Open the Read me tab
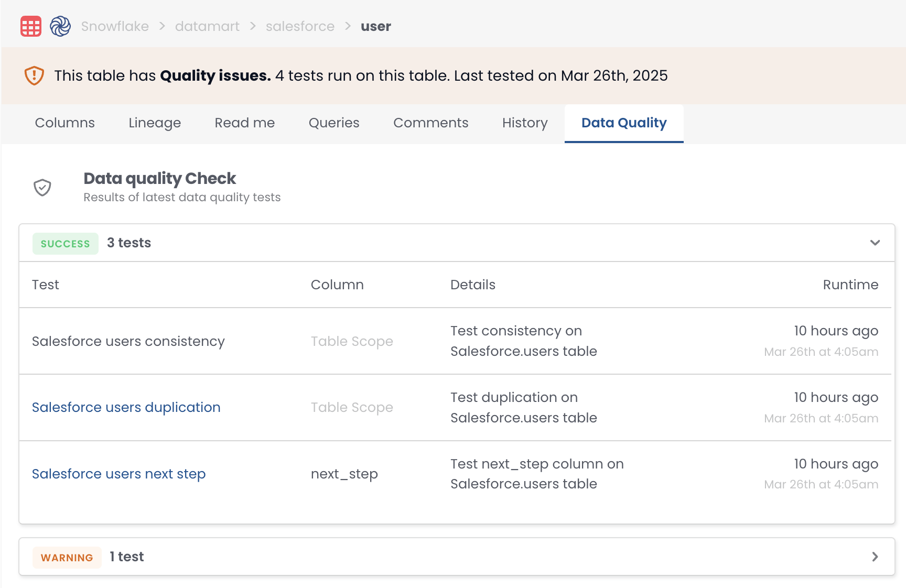 (245, 123)
